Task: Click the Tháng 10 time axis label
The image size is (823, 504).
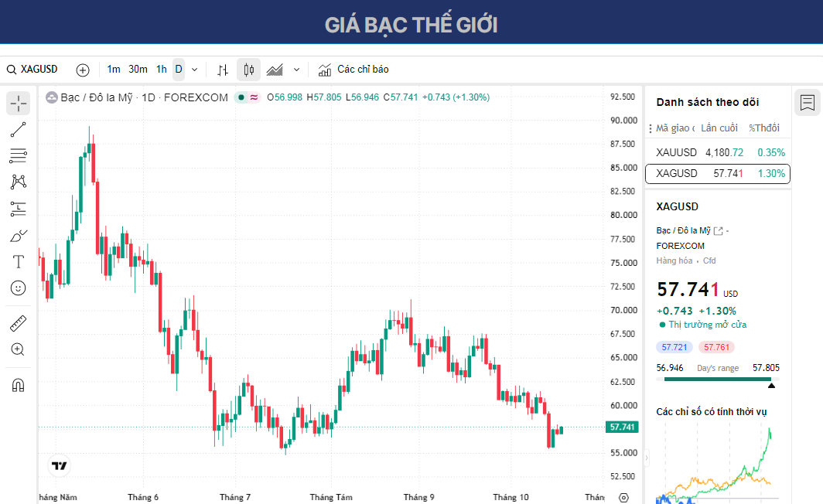Action: [511, 497]
